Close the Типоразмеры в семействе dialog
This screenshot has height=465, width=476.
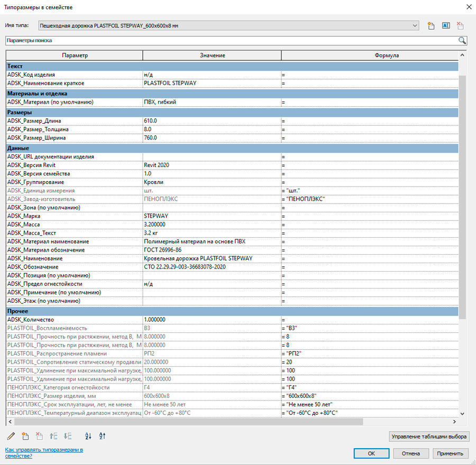click(x=469, y=7)
